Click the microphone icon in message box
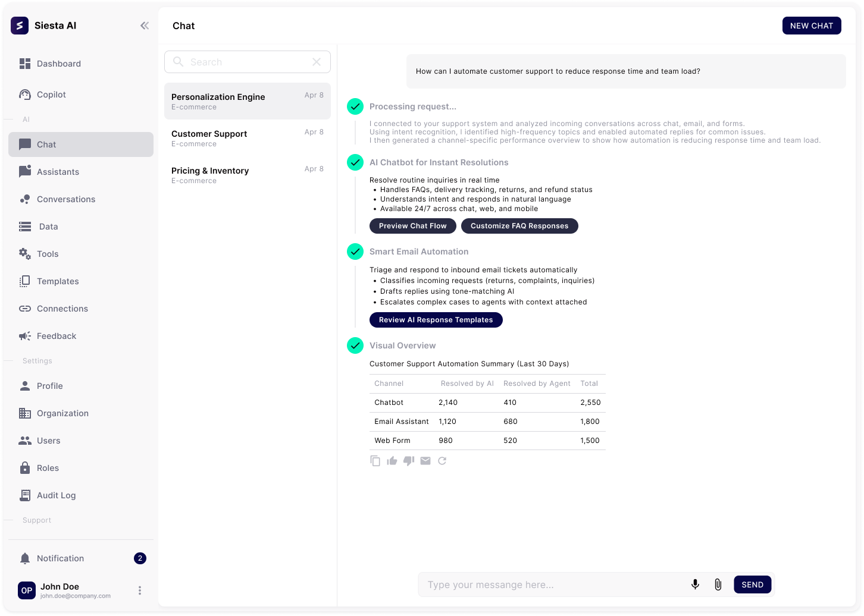This screenshot has height=616, width=864. pos(695,584)
